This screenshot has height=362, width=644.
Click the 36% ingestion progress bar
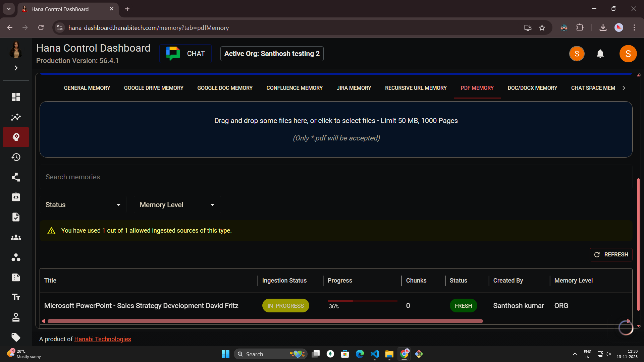[362, 301]
